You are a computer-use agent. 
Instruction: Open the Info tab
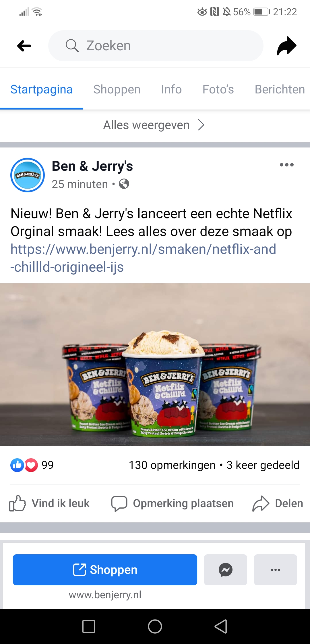171,89
